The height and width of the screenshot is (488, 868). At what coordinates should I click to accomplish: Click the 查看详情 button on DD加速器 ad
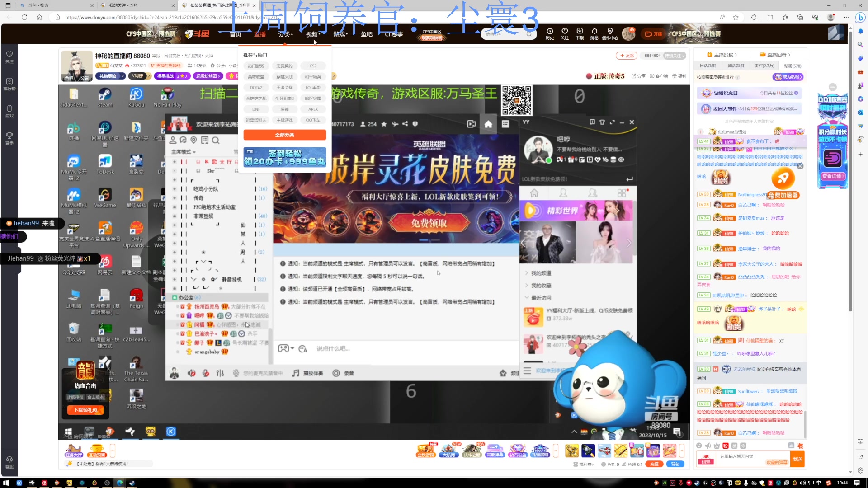tap(833, 176)
